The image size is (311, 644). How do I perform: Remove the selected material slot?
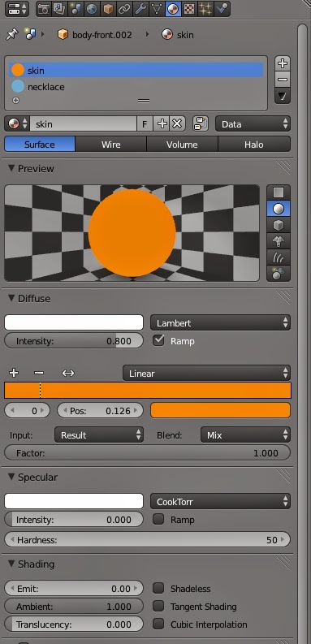coord(283,80)
